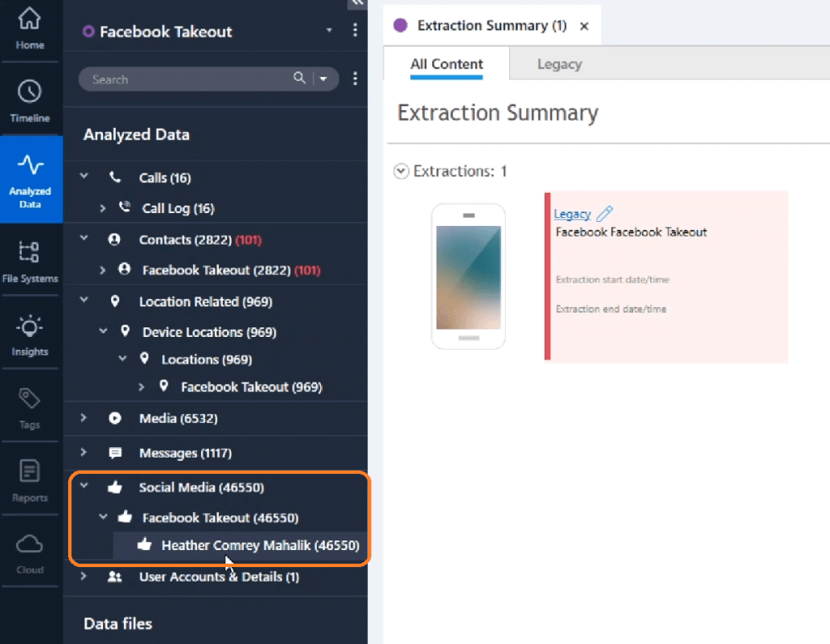Select Analyzed Data sidebar item

tap(31, 180)
